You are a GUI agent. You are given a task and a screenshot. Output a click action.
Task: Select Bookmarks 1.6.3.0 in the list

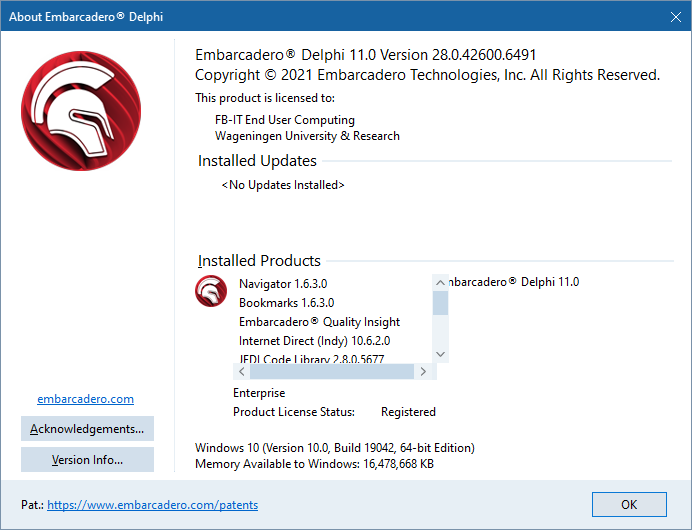click(286, 303)
